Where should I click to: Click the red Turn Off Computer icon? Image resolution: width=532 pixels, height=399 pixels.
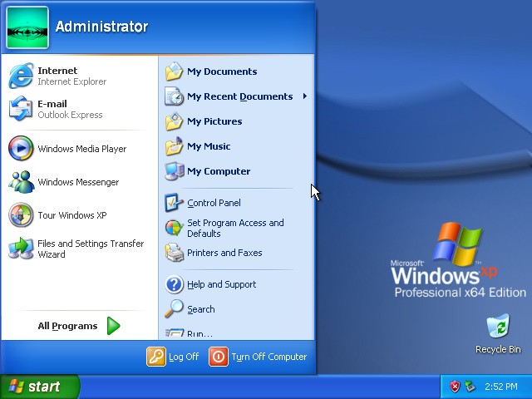point(219,357)
